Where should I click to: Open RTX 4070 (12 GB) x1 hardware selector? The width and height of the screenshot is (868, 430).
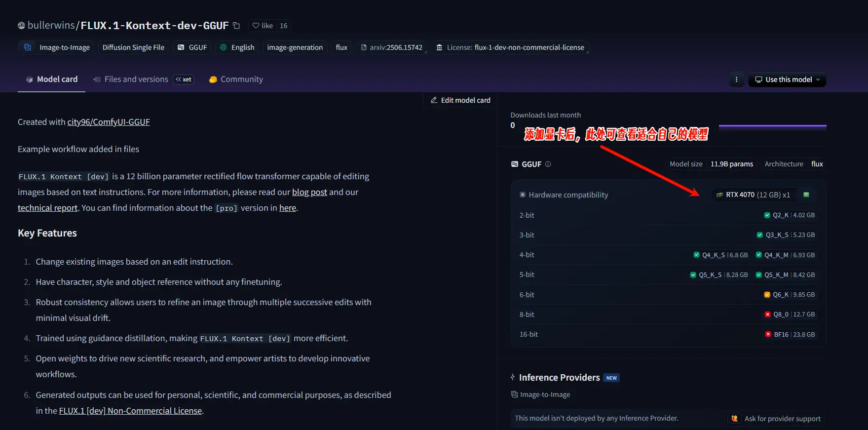click(753, 195)
